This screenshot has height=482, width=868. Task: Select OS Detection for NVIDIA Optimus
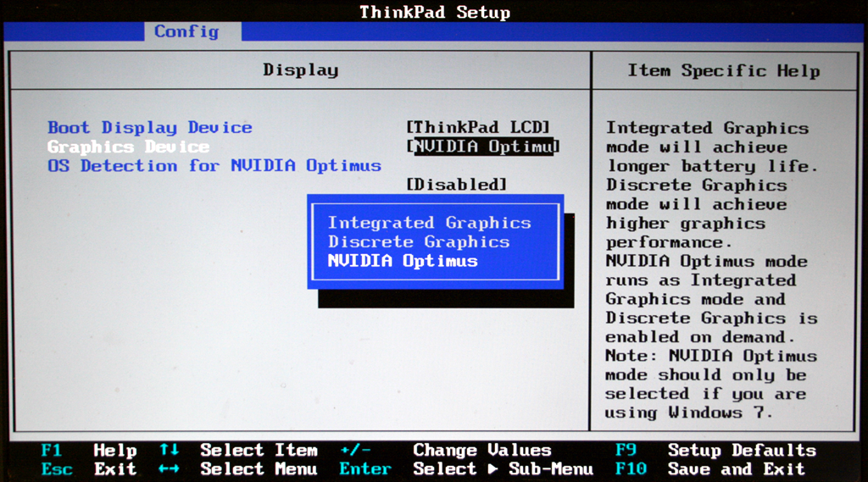pos(214,165)
